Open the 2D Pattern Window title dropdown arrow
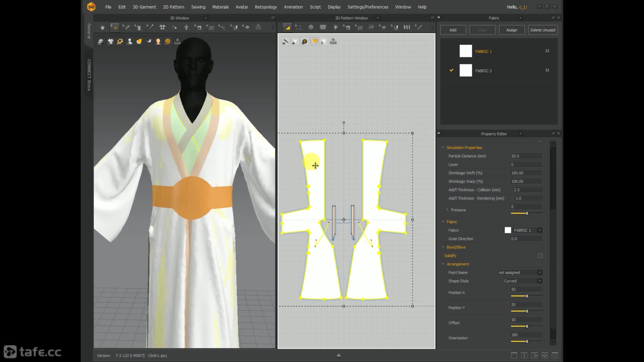644x362 pixels. 378,18
